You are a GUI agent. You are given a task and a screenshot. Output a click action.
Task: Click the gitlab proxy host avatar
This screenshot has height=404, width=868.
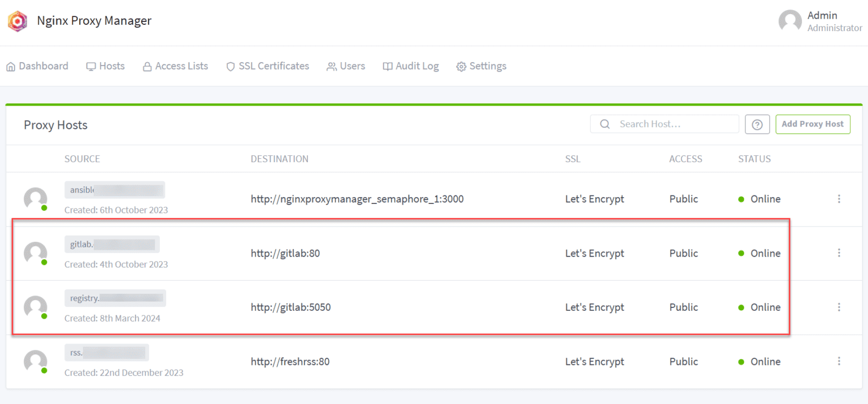coord(36,253)
